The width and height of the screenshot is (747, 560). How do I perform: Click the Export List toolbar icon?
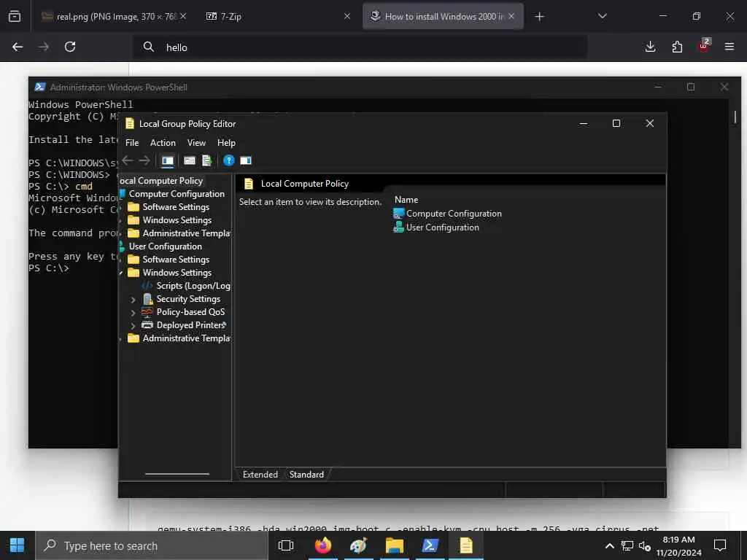[x=206, y=160]
